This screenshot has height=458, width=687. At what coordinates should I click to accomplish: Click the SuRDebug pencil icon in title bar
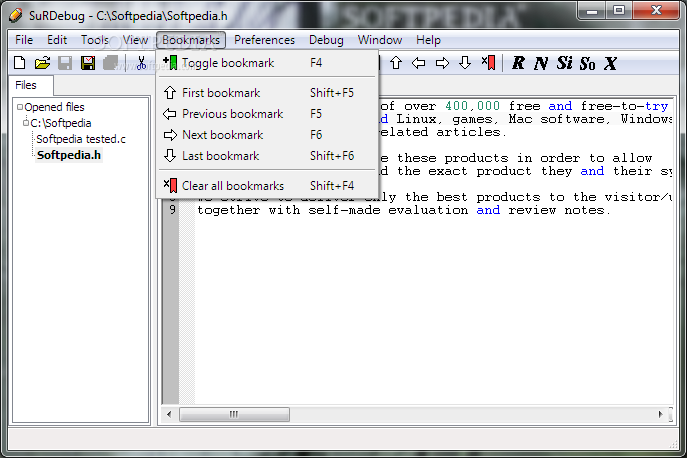click(15, 15)
